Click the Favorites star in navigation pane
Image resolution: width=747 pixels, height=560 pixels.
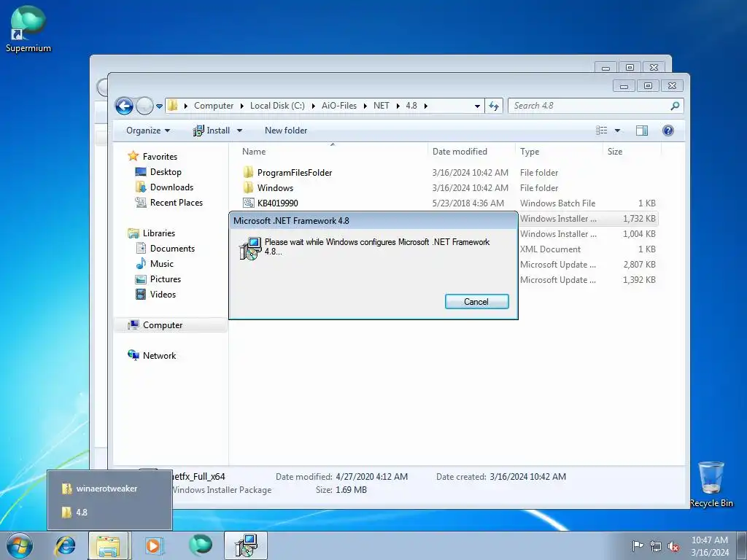coord(133,156)
